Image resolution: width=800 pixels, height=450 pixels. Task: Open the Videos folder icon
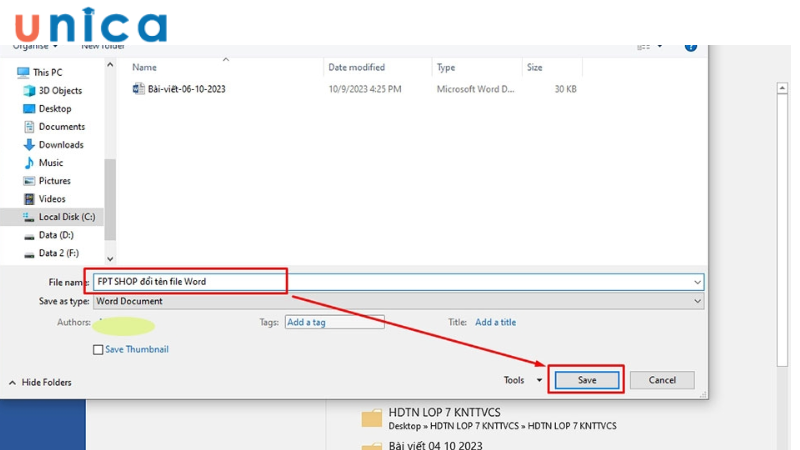point(29,199)
